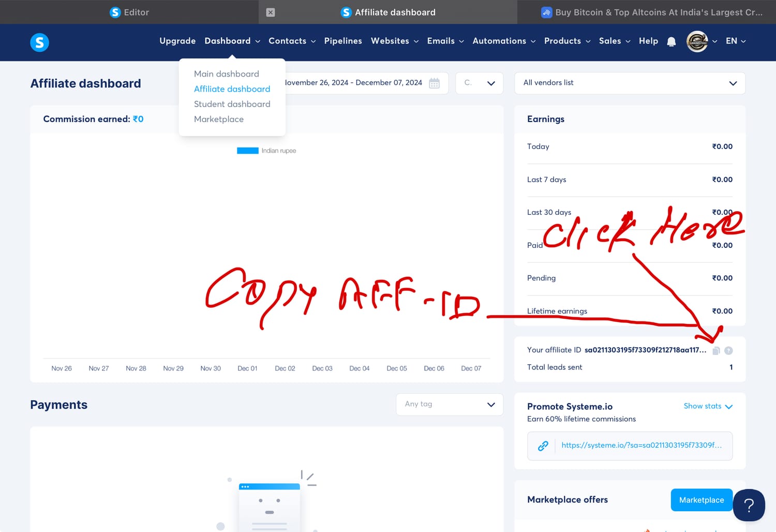Click the Total leads sent count of 1
The image size is (776, 532).
(731, 367)
